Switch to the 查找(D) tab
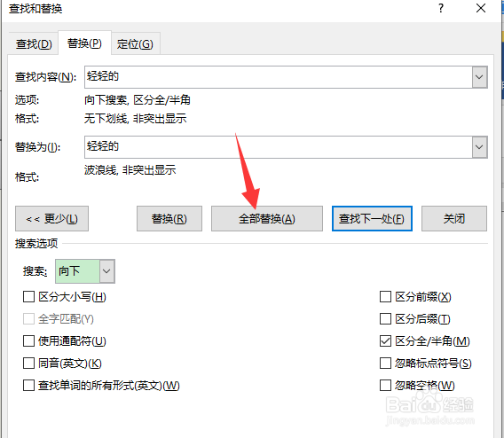The image size is (504, 438). point(34,44)
